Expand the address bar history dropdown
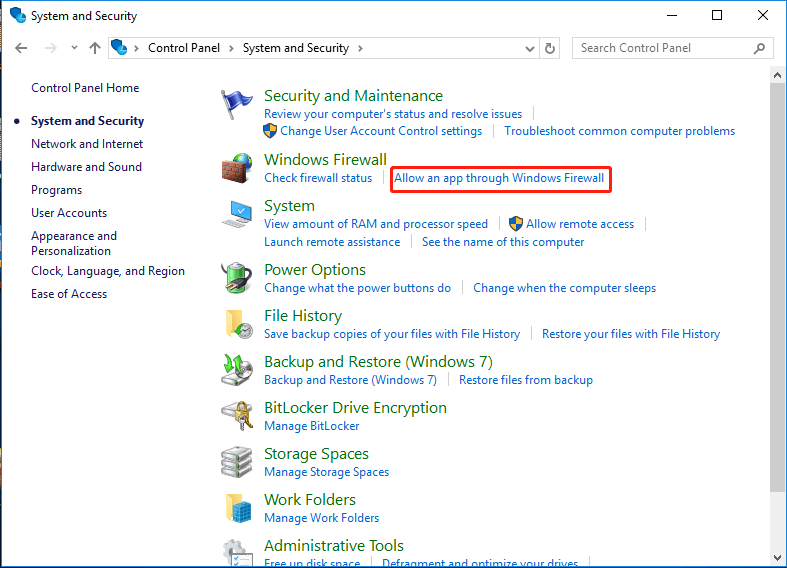 point(531,48)
